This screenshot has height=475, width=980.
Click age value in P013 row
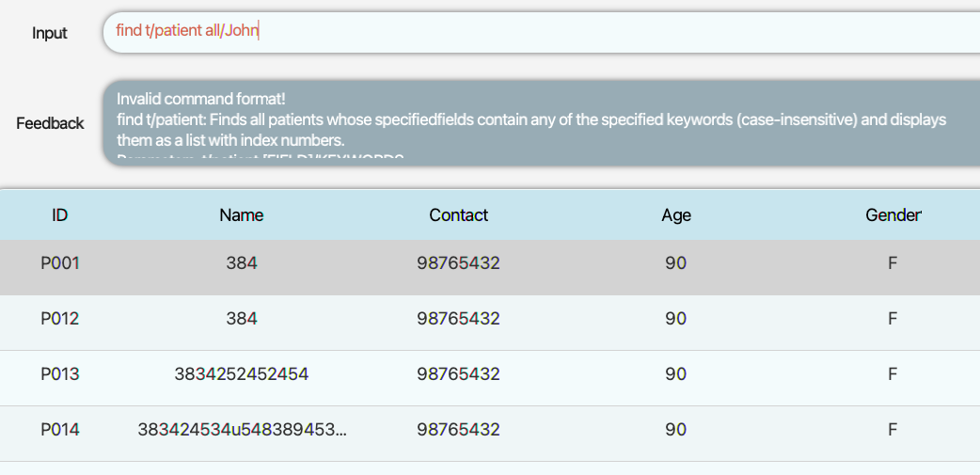click(x=675, y=374)
